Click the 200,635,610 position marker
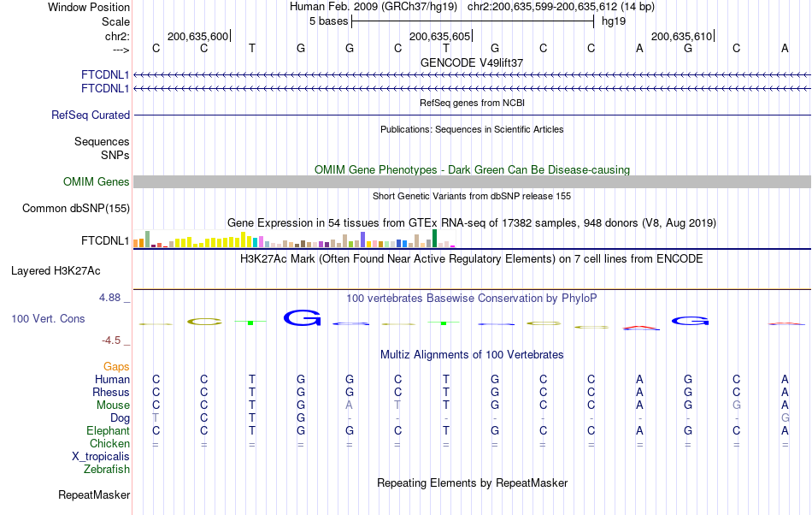This screenshot has width=812, height=515. tap(681, 36)
